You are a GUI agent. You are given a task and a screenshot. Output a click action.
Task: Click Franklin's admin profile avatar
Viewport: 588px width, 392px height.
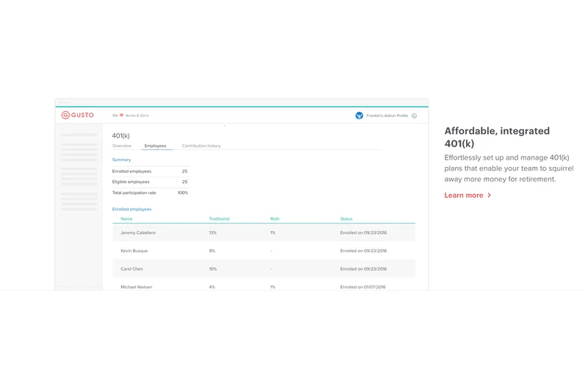(x=359, y=115)
